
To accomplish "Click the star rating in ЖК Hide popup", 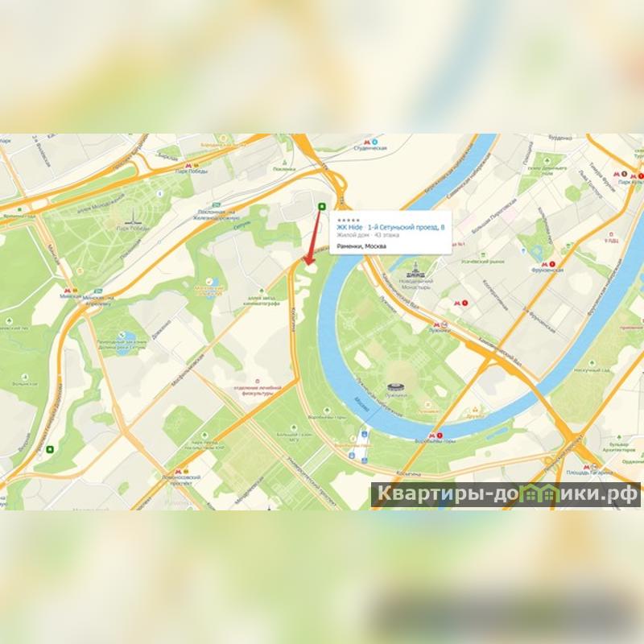I will [348, 221].
